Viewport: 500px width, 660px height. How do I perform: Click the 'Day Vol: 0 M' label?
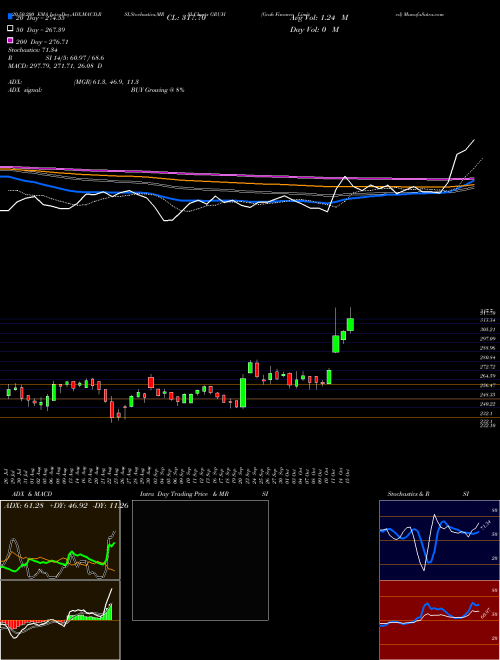coord(314,30)
